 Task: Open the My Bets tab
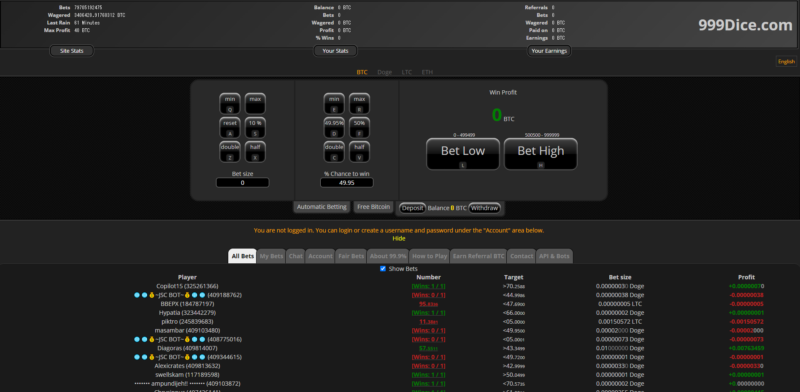pyautogui.click(x=271, y=256)
